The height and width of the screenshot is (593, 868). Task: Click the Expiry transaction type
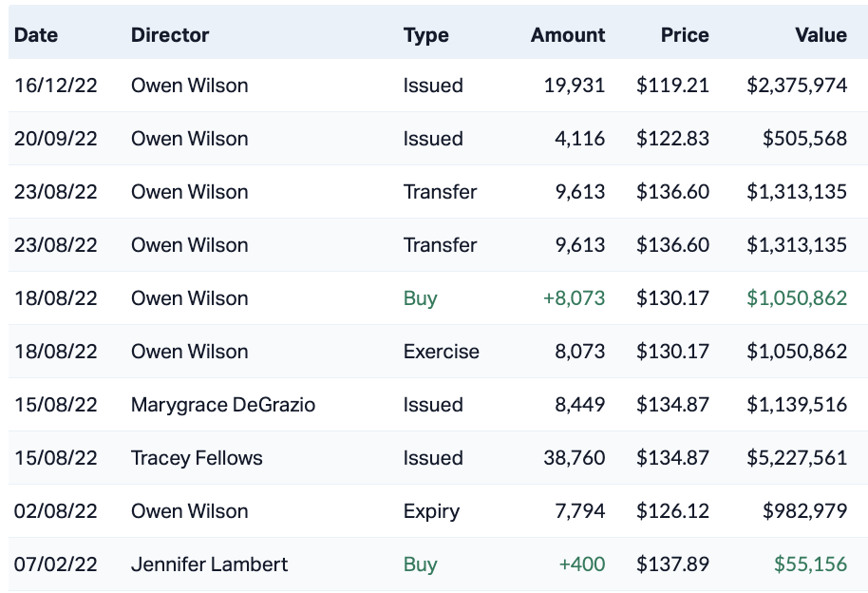pos(431,511)
